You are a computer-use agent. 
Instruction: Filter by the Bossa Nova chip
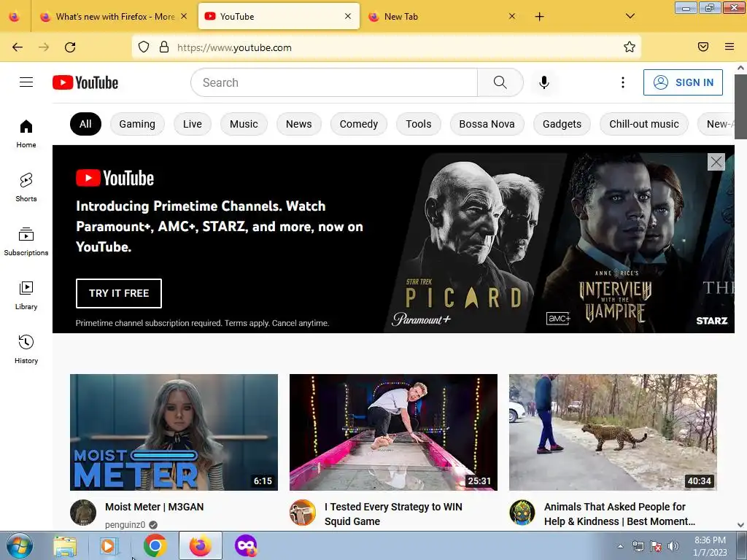(487, 124)
